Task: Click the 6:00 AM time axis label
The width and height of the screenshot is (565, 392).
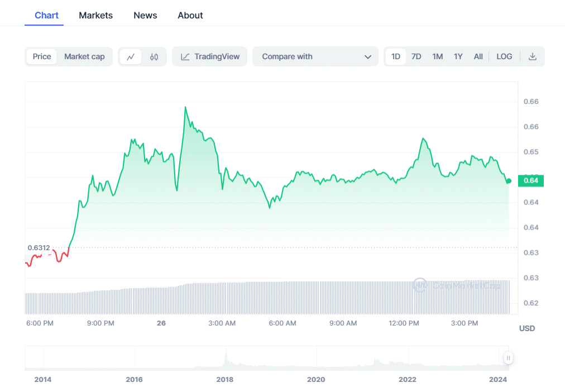Action: pos(282,323)
